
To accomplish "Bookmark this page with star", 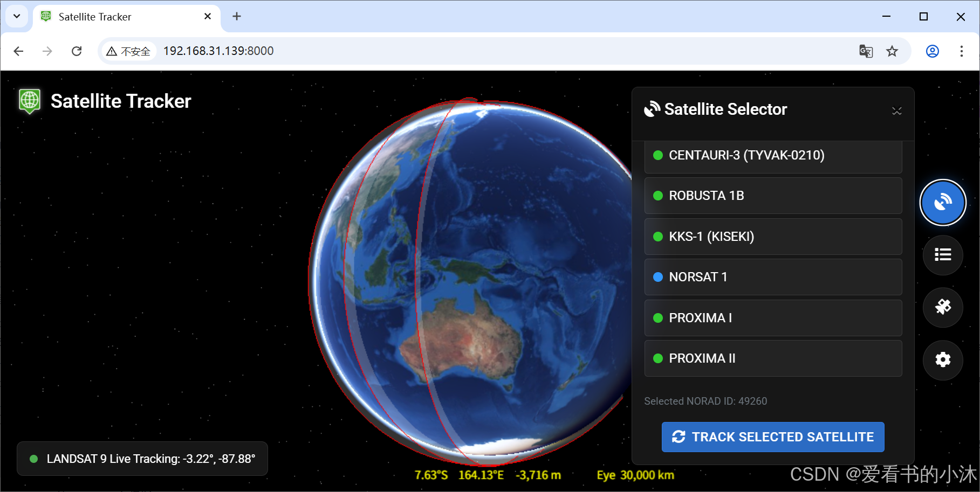I will (x=892, y=51).
